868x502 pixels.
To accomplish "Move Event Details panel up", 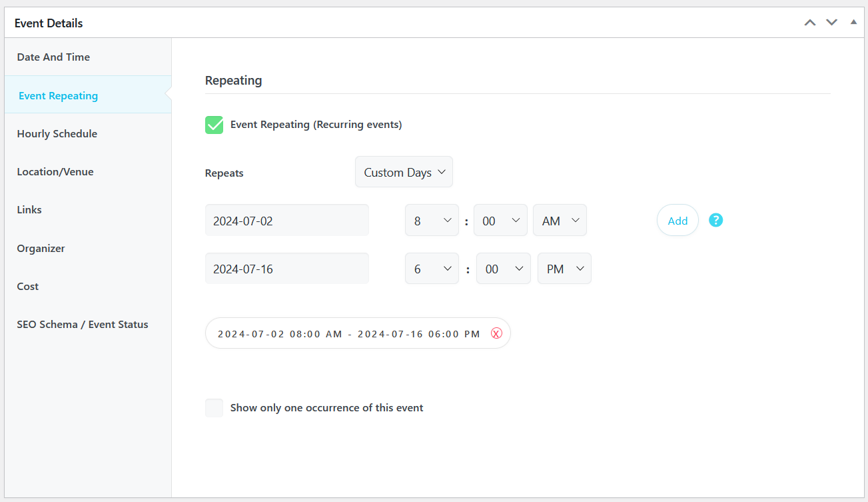I will (810, 23).
